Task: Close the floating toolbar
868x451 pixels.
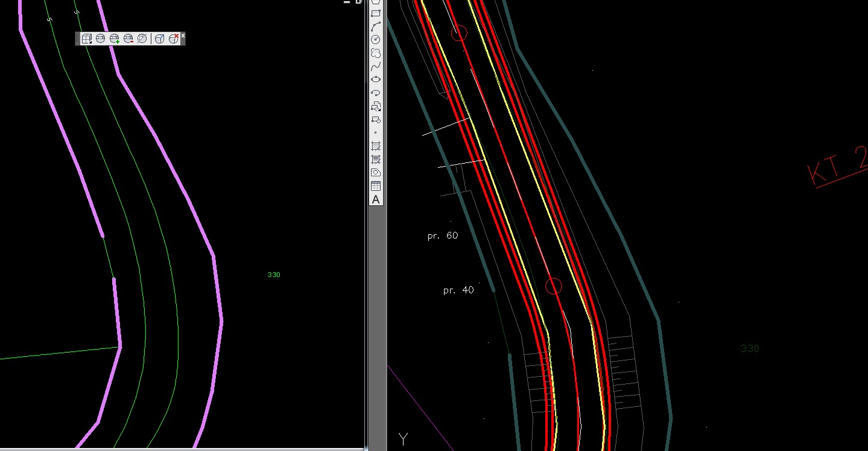Action: [183, 36]
